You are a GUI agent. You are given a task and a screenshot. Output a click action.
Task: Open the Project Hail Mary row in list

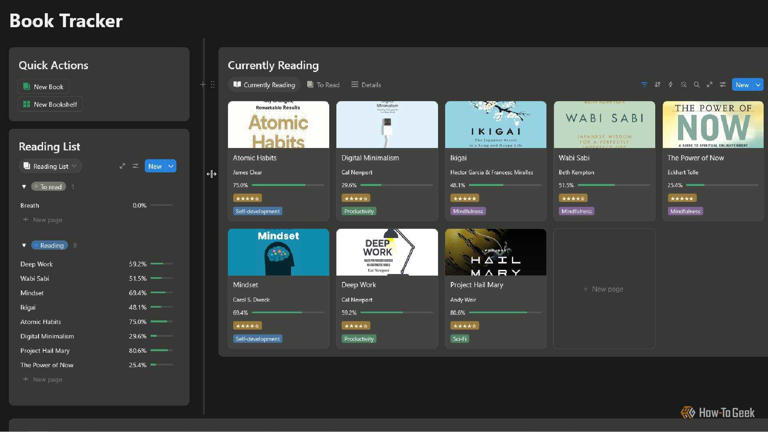[97, 350]
